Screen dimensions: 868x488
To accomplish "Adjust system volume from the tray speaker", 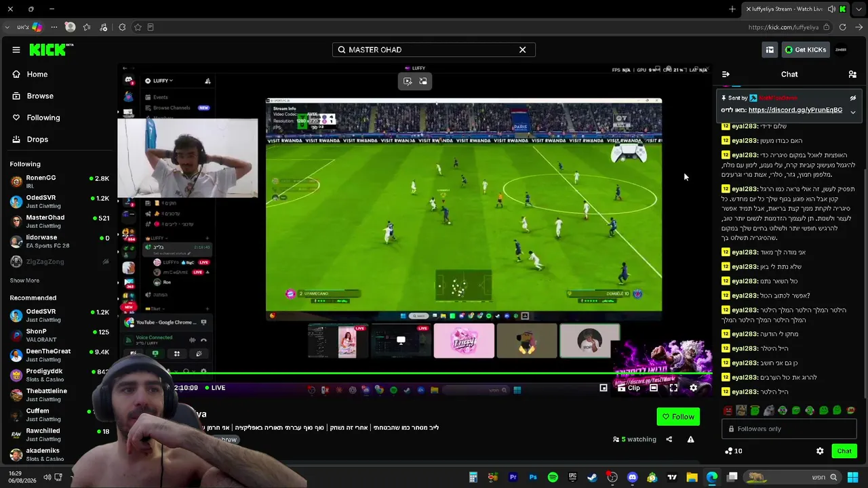I will click(x=47, y=477).
